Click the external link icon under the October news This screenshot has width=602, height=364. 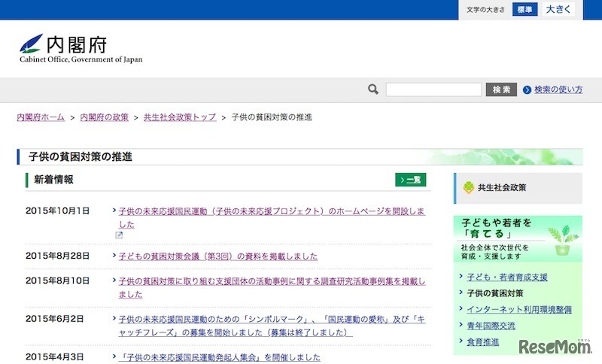click(119, 235)
